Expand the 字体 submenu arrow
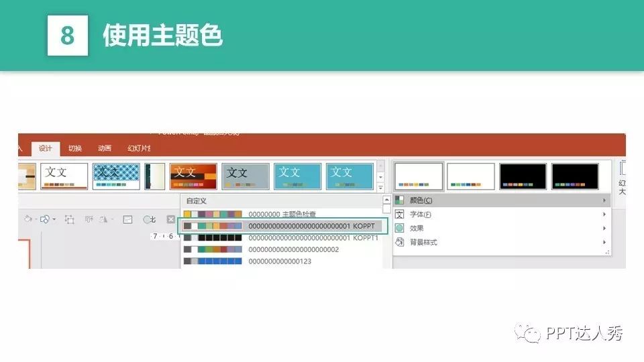 (x=604, y=215)
